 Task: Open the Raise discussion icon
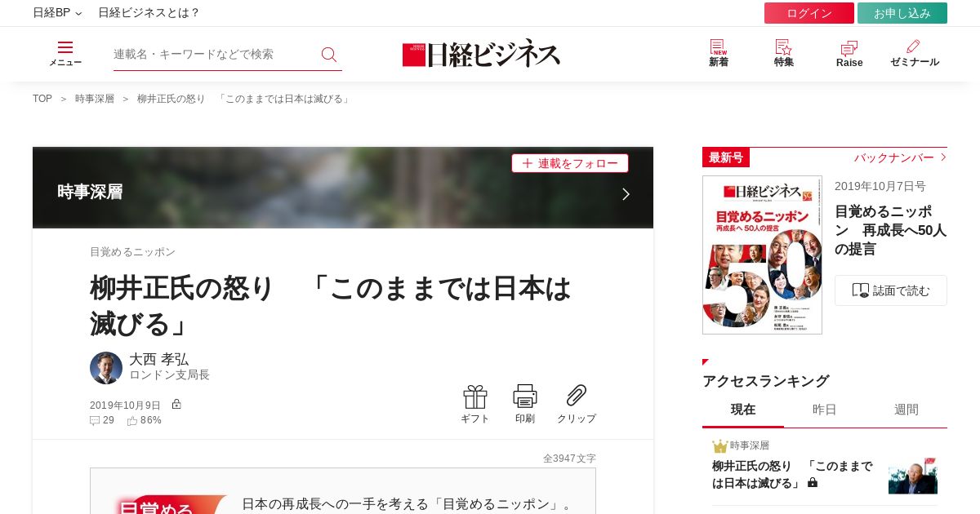click(x=849, y=47)
